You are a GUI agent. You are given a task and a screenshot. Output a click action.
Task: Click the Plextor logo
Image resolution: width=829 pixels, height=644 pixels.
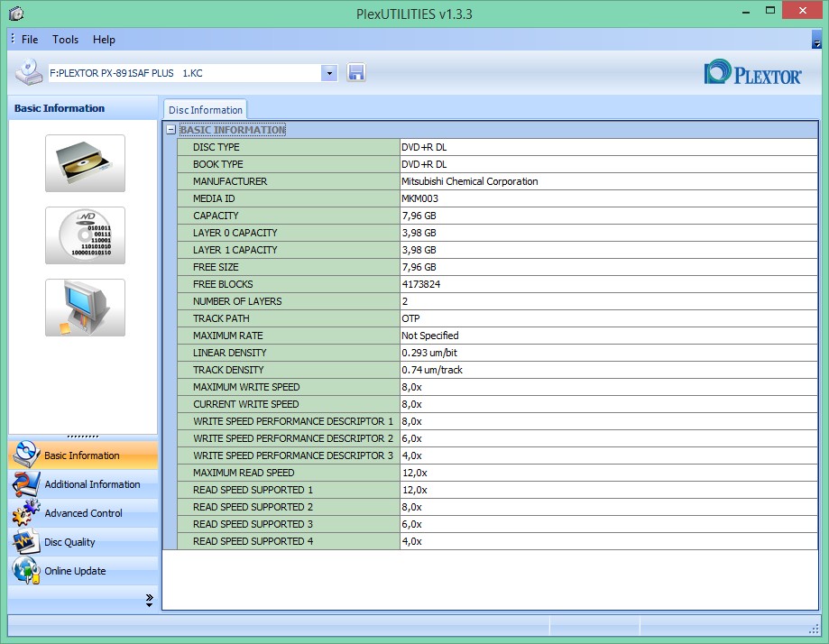click(753, 73)
